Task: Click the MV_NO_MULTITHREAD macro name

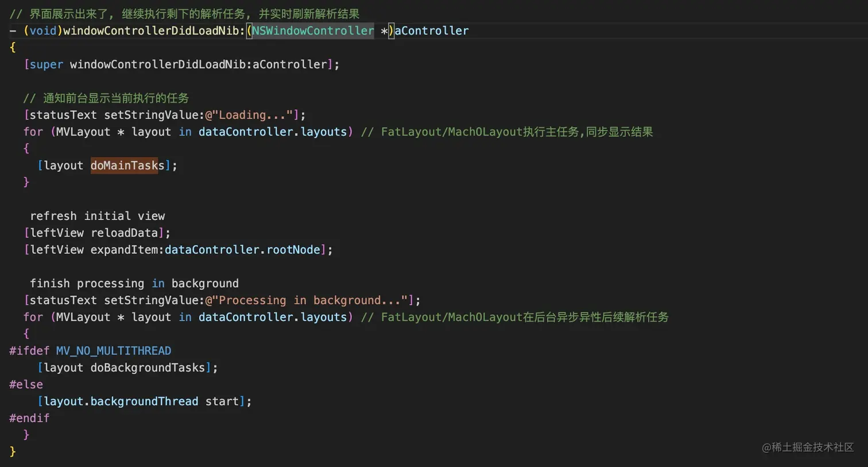Action: (x=114, y=350)
